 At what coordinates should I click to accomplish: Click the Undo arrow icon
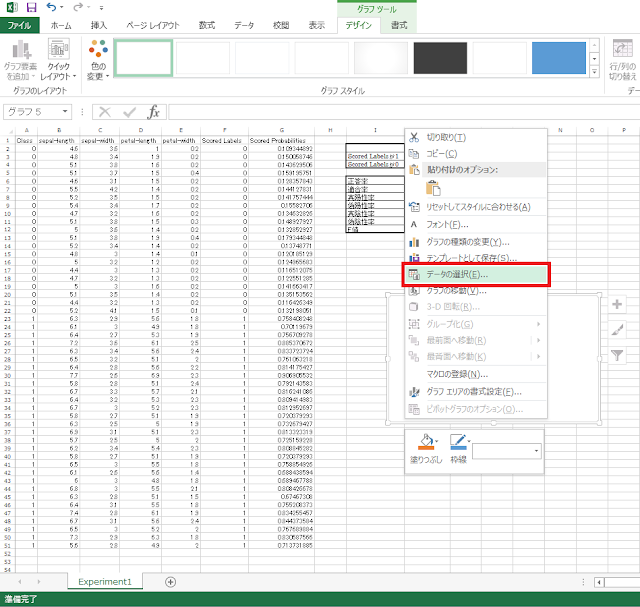tap(52, 8)
